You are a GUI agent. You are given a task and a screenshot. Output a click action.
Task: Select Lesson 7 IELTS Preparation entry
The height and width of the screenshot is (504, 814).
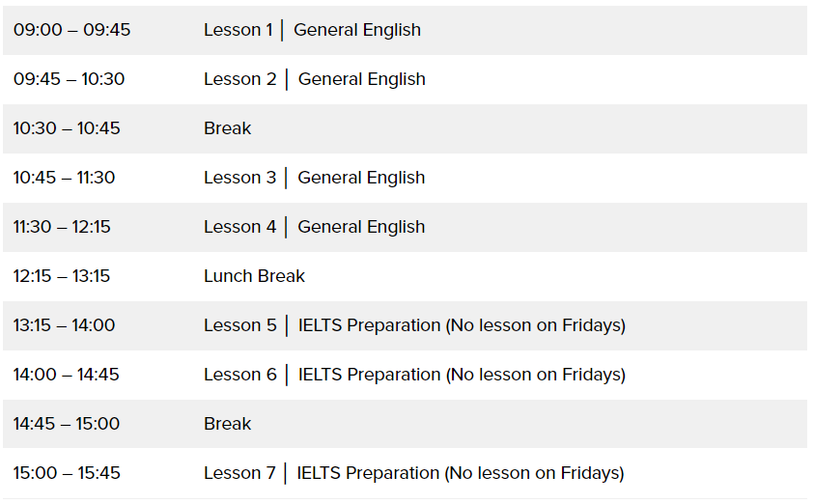point(413,473)
